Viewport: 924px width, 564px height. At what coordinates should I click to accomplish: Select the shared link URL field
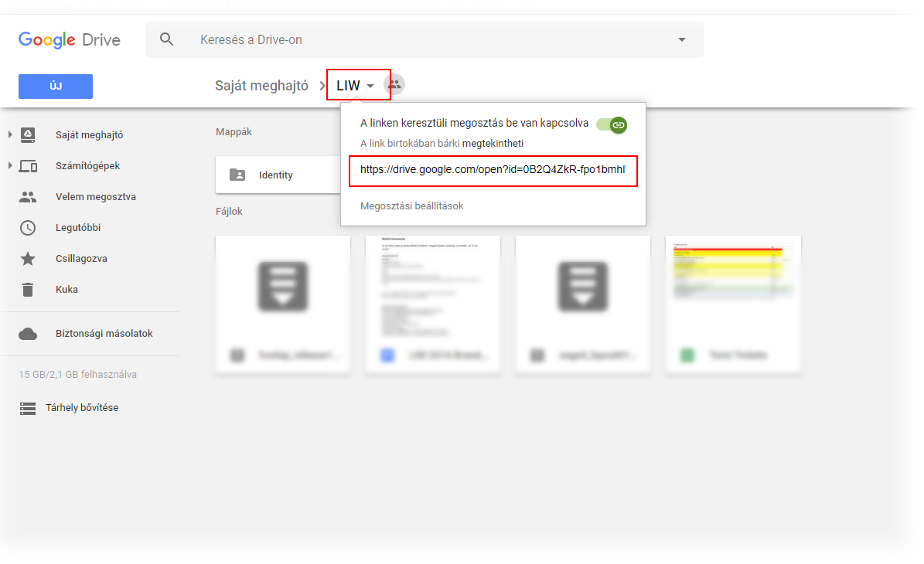click(493, 170)
